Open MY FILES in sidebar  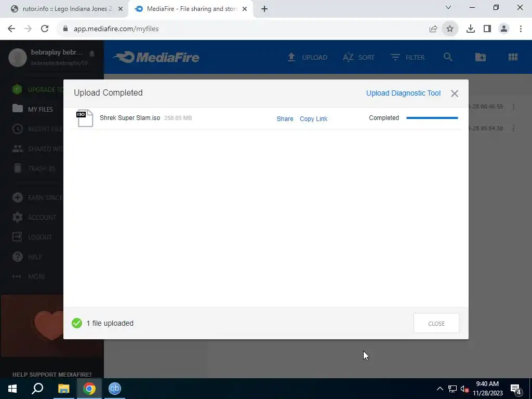[x=33, y=109]
